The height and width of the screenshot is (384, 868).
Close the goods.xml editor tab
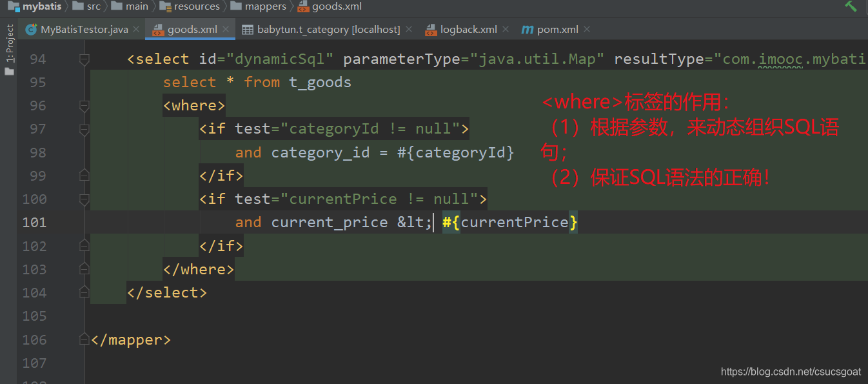point(225,30)
